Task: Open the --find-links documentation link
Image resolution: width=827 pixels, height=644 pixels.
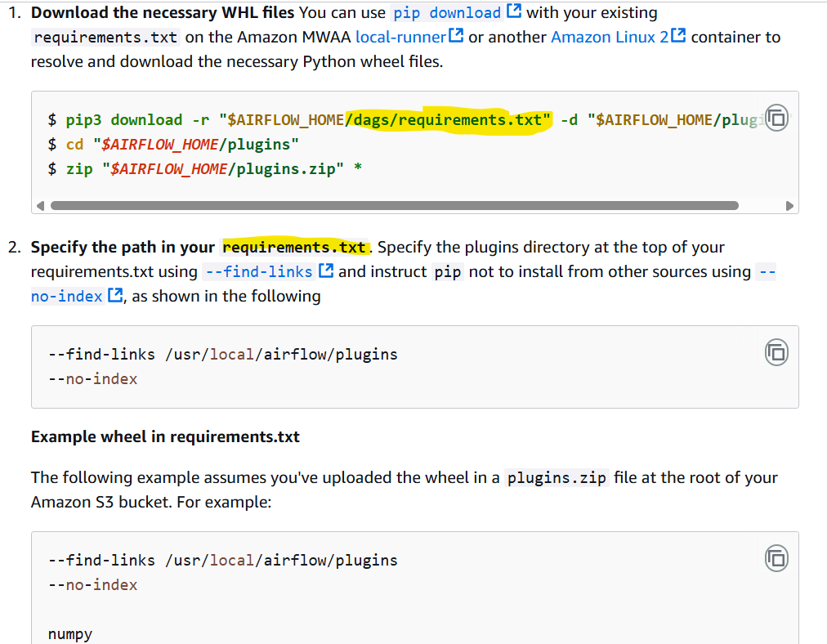Action: click(x=259, y=271)
